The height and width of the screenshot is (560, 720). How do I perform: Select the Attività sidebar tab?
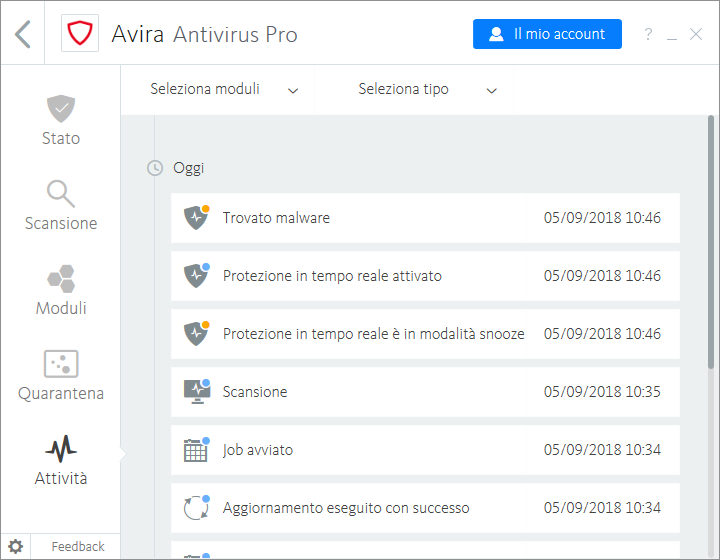tap(60, 460)
